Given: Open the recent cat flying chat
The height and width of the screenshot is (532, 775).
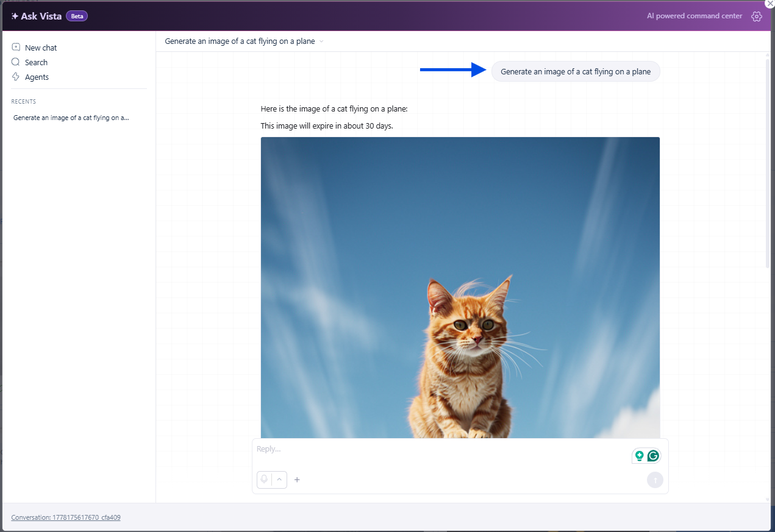Looking at the screenshot, I should (x=71, y=118).
